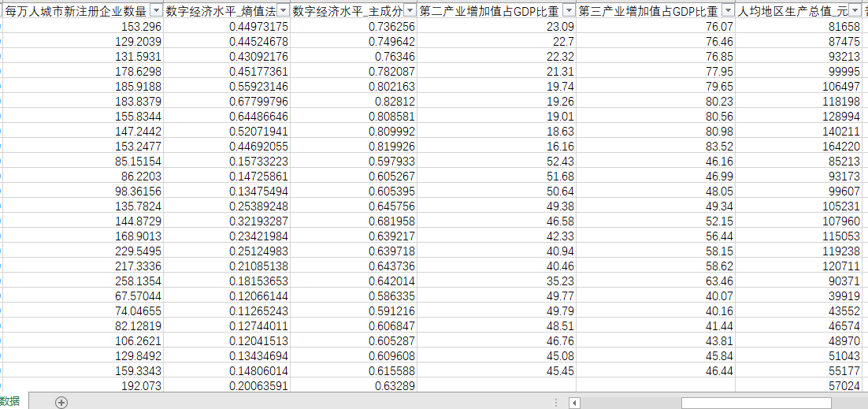
Task: Add a new sheet with the plus button
Action: click(x=61, y=402)
